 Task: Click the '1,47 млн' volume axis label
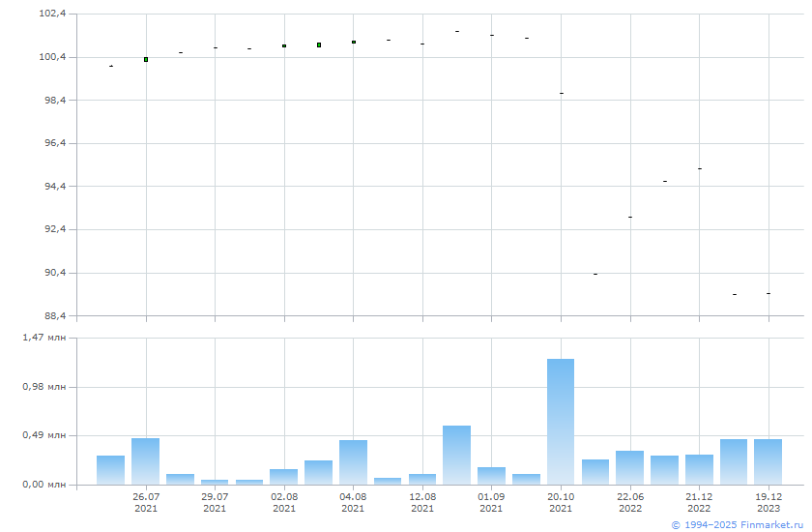(x=44, y=338)
